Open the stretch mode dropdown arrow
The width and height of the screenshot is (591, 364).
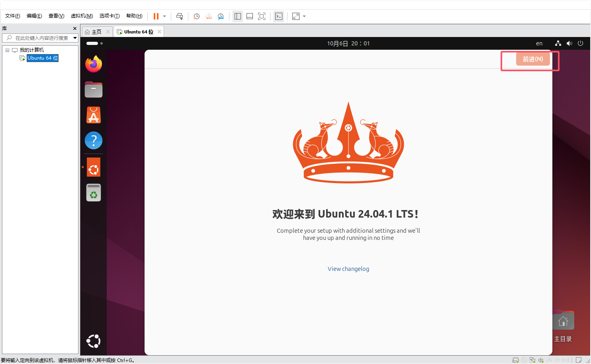coord(304,16)
